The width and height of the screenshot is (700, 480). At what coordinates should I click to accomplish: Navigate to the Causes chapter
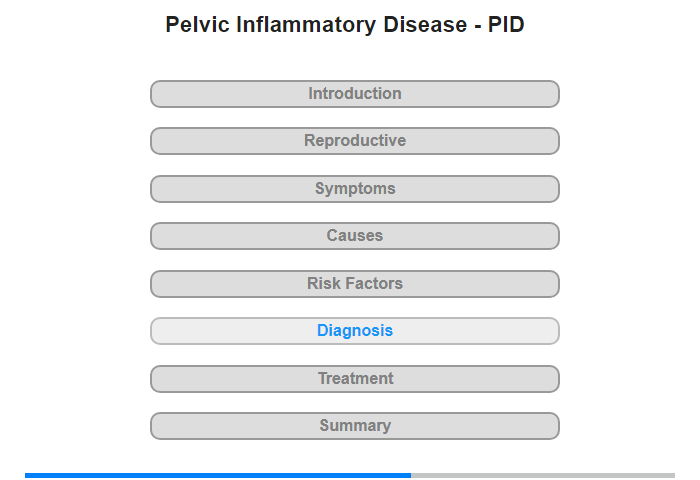[x=354, y=236]
